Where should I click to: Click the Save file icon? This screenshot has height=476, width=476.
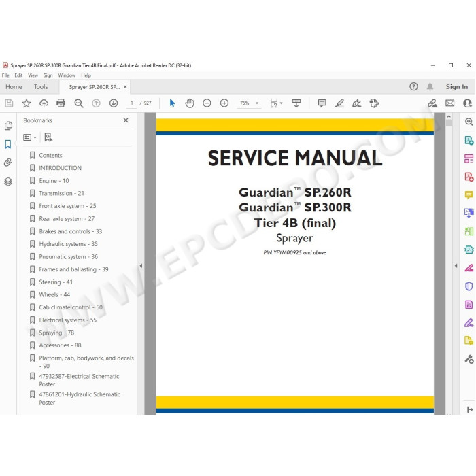pos(9,103)
